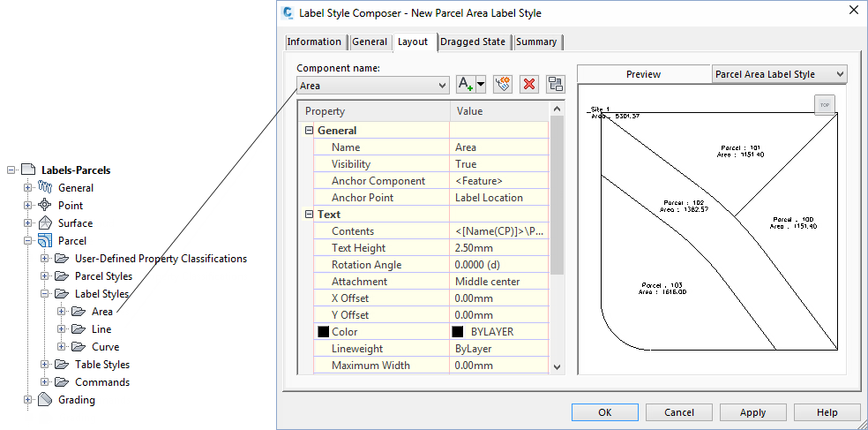Collapse the Label Styles folder

(x=45, y=294)
